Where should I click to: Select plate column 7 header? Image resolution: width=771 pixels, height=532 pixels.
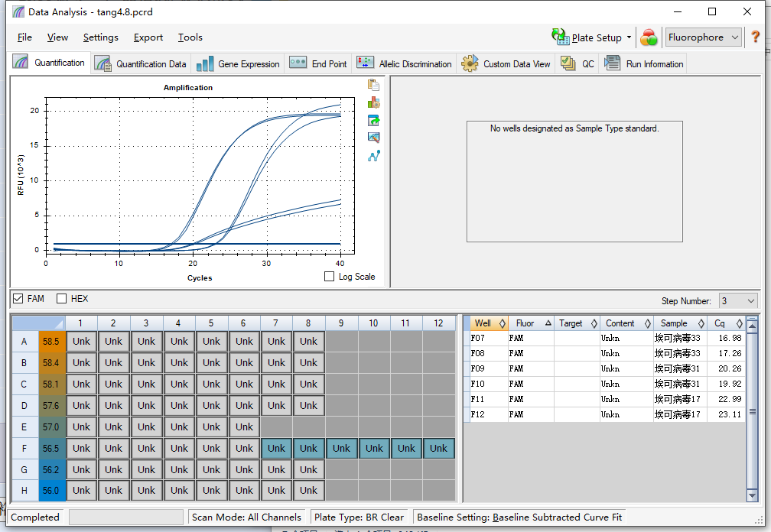[x=276, y=323]
